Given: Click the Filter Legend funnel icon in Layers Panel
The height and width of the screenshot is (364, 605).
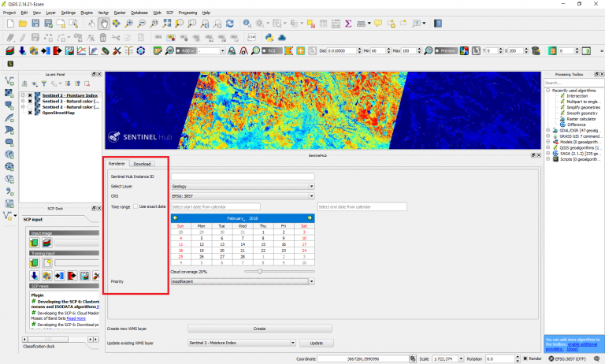Looking at the screenshot, I should click(x=44, y=84).
